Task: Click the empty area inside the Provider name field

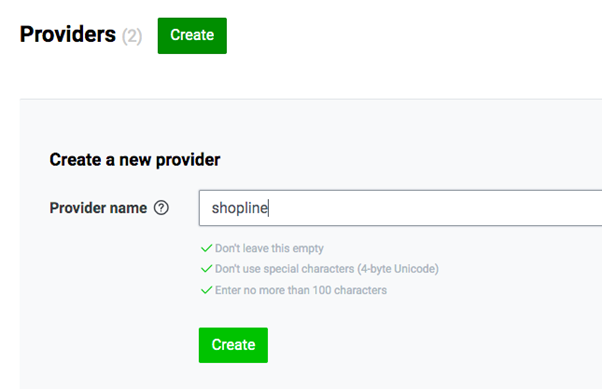Action: (x=434, y=208)
